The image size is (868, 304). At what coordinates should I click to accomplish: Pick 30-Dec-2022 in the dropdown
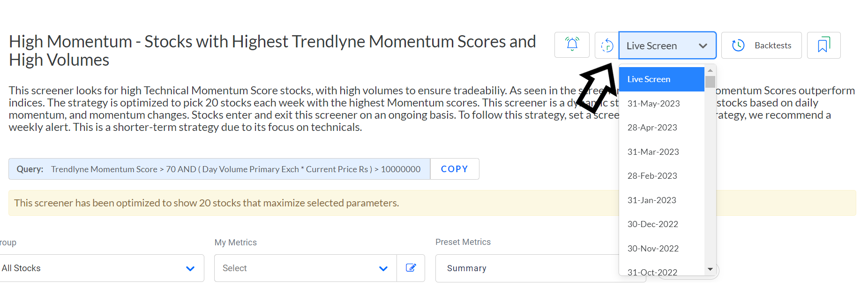(661, 224)
